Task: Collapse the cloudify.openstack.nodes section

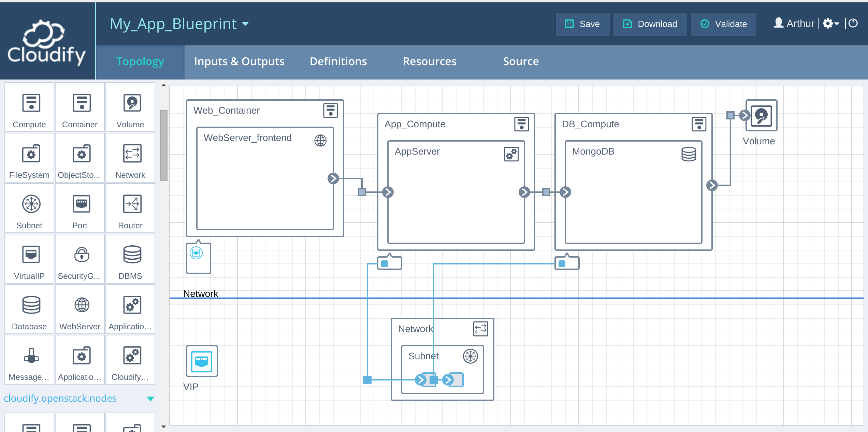Action: point(150,399)
